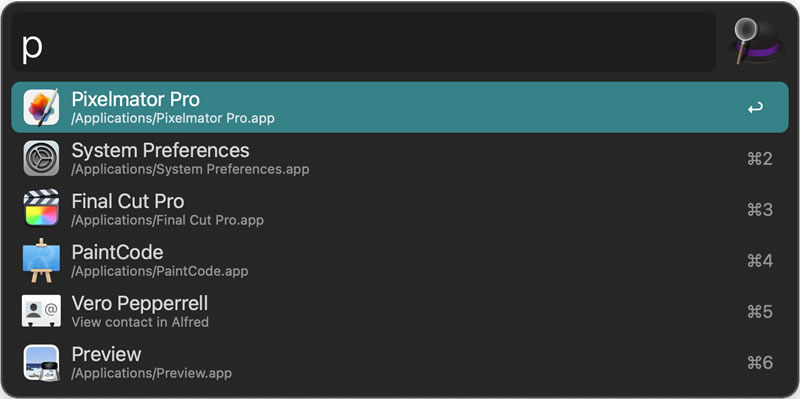Click the ⌘3 shortcut label
This screenshot has width=800, height=399.
coord(760,210)
